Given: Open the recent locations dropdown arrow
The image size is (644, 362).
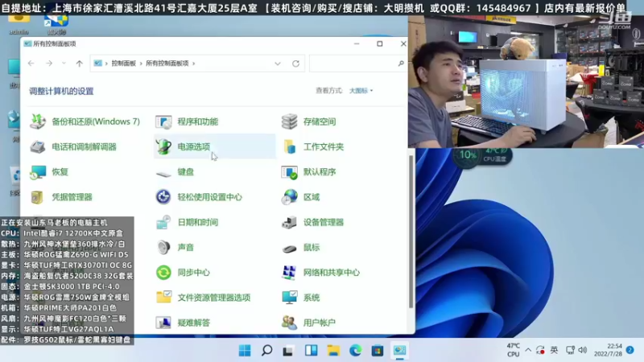Looking at the screenshot, I should pos(64,64).
